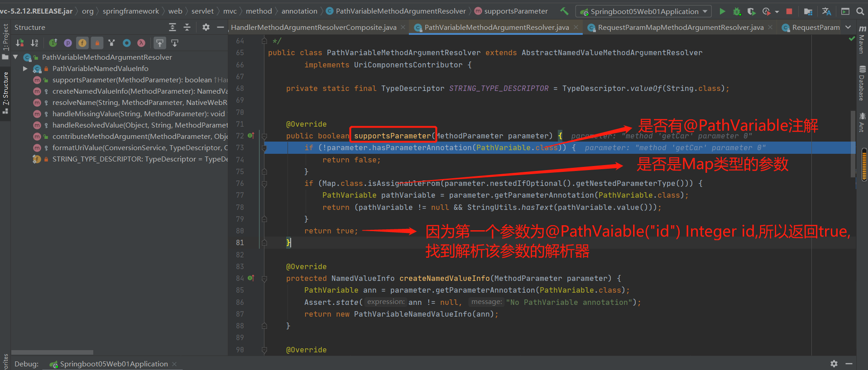Open Maven tool window

point(862,40)
